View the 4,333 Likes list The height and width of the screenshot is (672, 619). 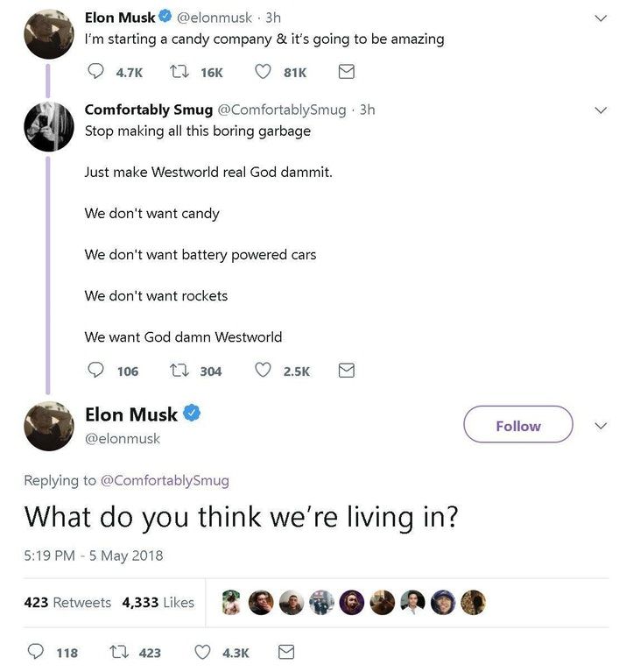click(158, 602)
